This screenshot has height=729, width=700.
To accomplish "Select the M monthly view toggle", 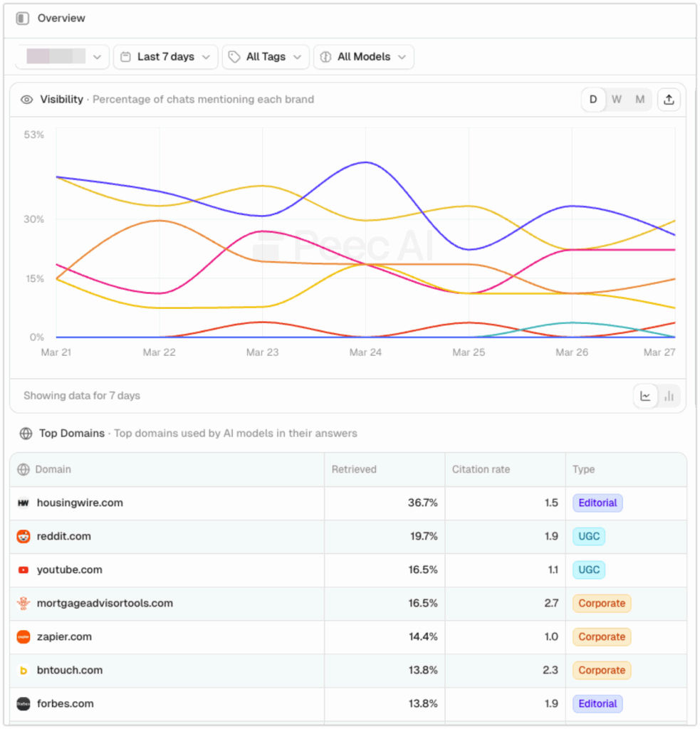I will click(639, 99).
